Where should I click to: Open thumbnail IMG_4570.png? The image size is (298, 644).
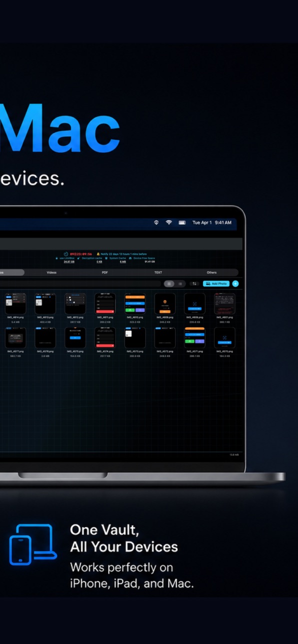click(x=224, y=338)
